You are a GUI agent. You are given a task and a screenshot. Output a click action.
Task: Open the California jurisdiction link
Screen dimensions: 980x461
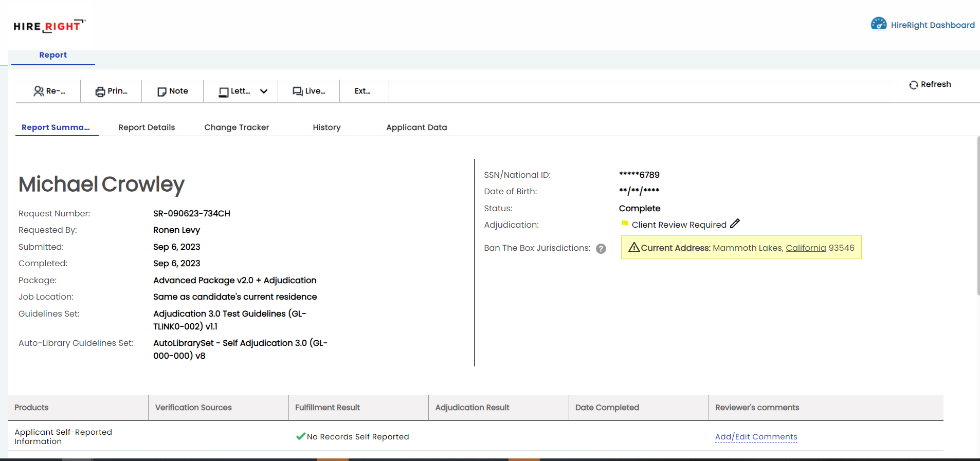click(805, 248)
